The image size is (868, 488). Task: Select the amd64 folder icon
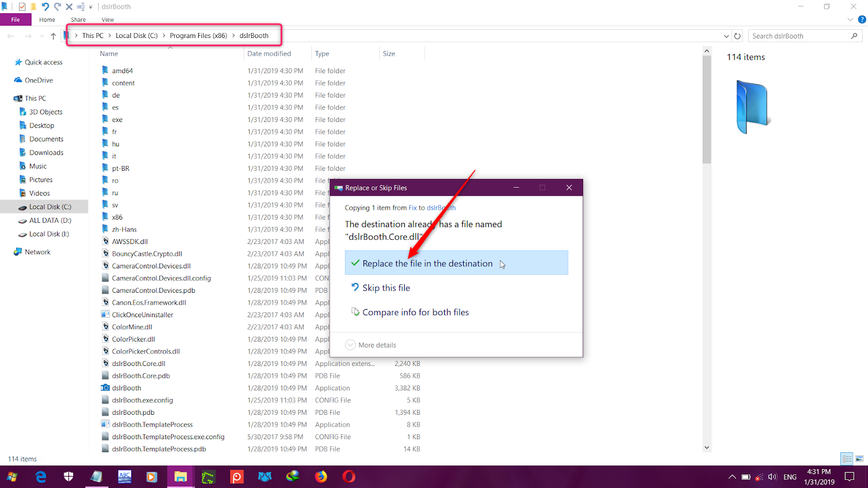[x=105, y=70]
